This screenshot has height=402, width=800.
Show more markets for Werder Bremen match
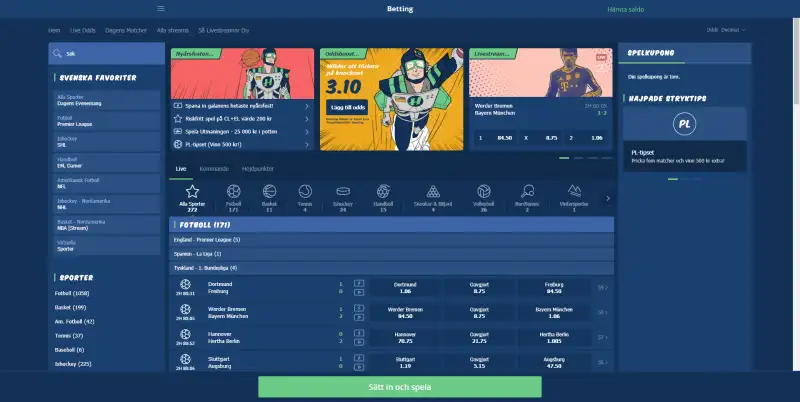click(603, 313)
